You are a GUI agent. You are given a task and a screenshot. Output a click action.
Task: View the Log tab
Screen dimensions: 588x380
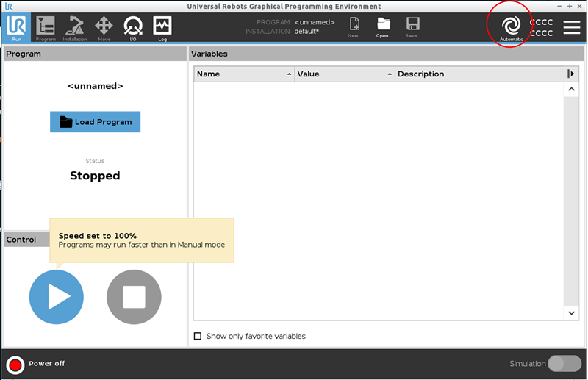point(162,29)
